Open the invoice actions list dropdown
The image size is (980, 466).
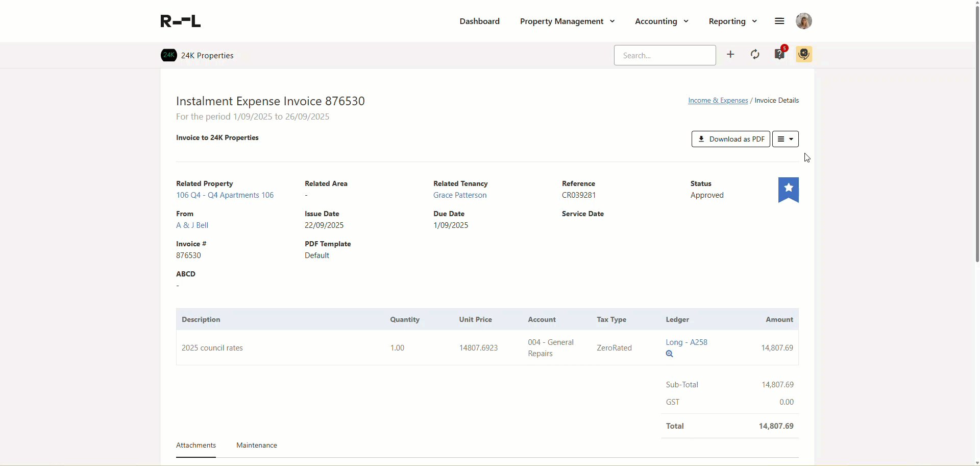pos(785,139)
